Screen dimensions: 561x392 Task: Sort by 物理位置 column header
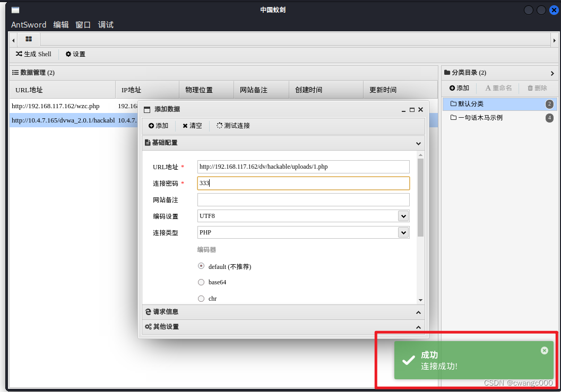(x=206, y=90)
